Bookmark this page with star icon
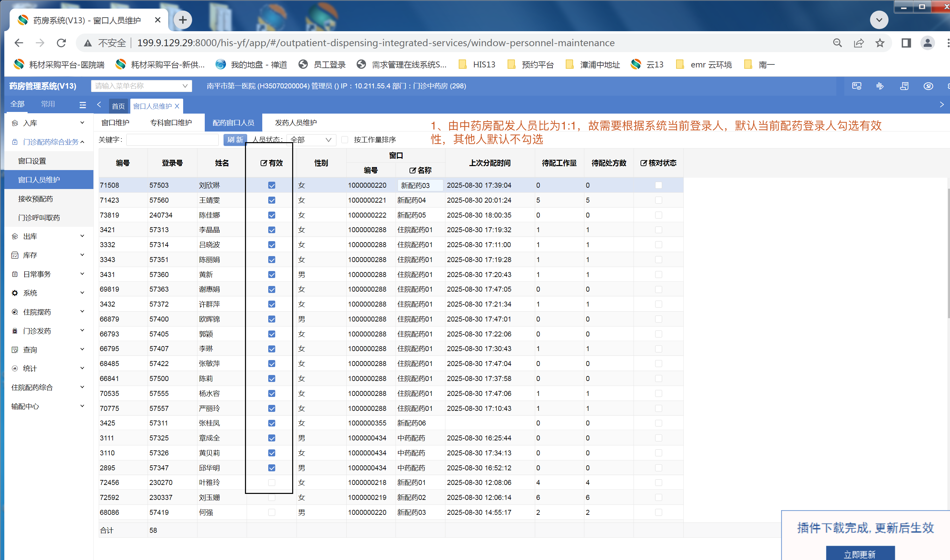 click(880, 43)
